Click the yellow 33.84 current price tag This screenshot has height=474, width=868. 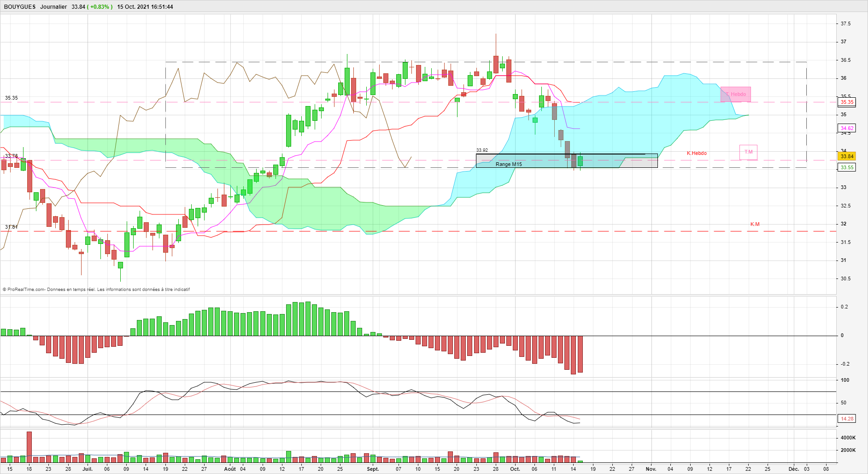pyautogui.click(x=847, y=156)
